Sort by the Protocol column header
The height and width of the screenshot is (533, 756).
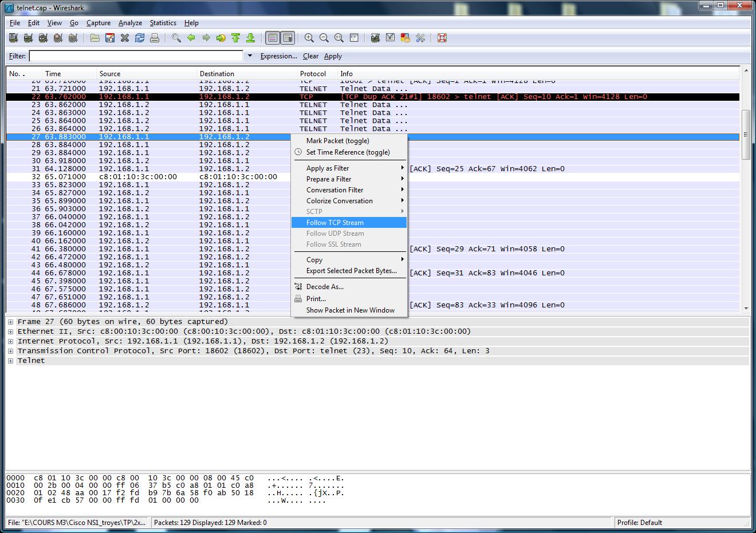pyautogui.click(x=317, y=73)
